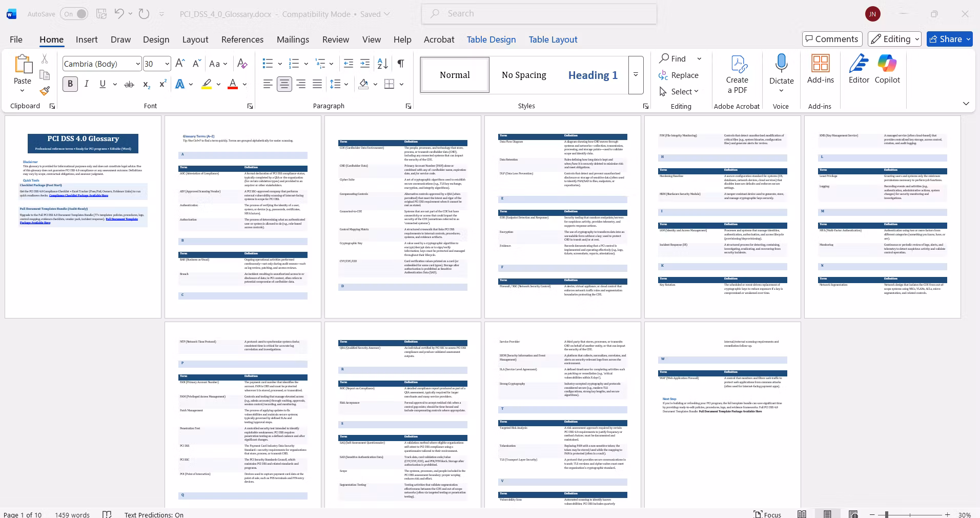Click the Share button

click(949, 39)
